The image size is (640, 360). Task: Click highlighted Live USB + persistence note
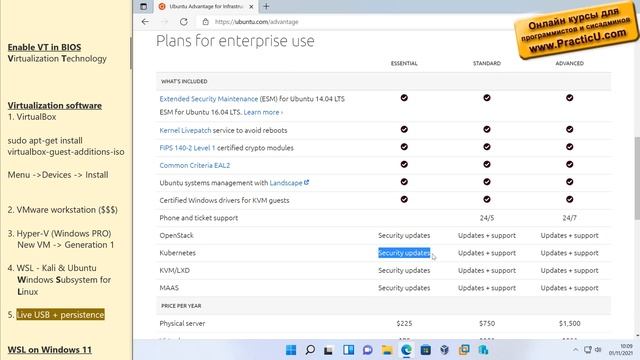(x=60, y=315)
